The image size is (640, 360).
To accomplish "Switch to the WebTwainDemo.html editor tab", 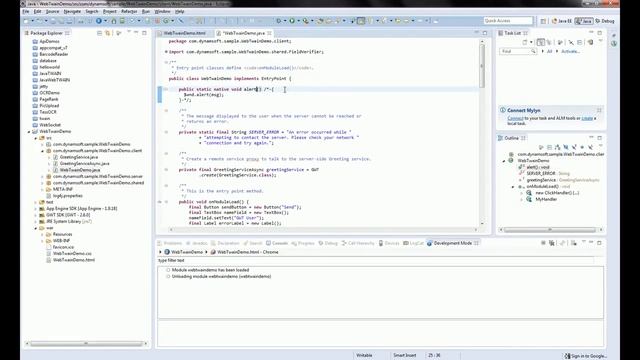I will click(184, 33).
